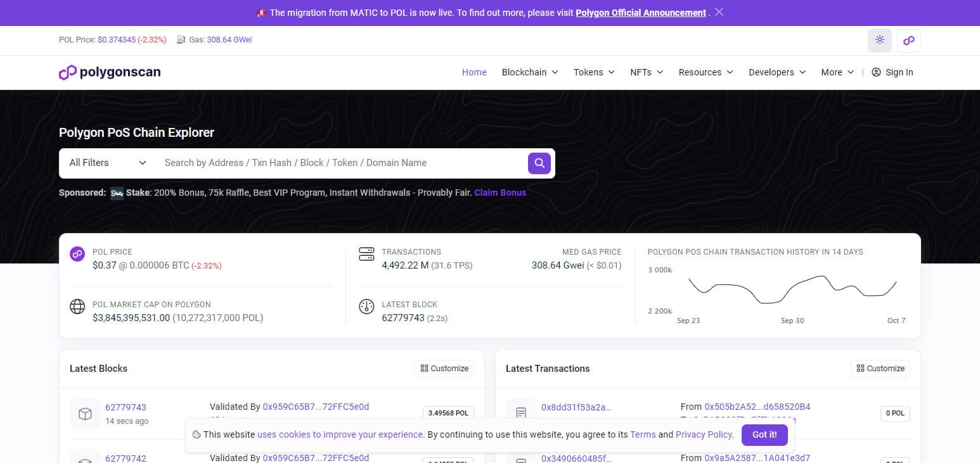The width and height of the screenshot is (980, 463).
Task: Click block cube icon beside 62779743
Action: tap(85, 414)
